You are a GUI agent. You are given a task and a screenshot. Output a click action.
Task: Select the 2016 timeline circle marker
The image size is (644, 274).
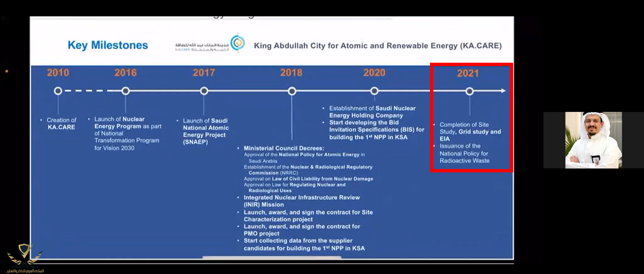125,91
